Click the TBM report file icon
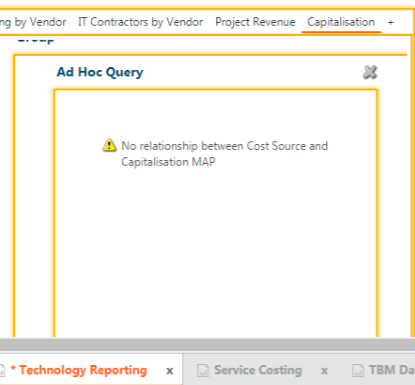 358,370
